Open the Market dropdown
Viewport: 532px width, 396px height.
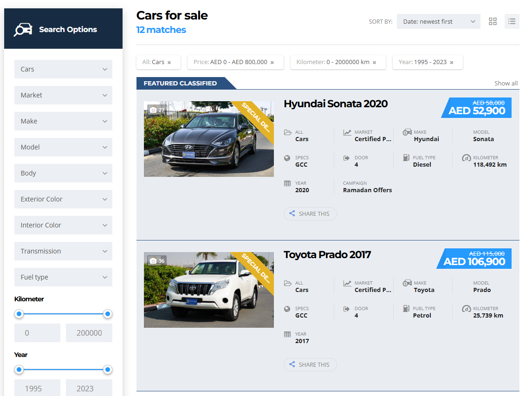tap(63, 95)
